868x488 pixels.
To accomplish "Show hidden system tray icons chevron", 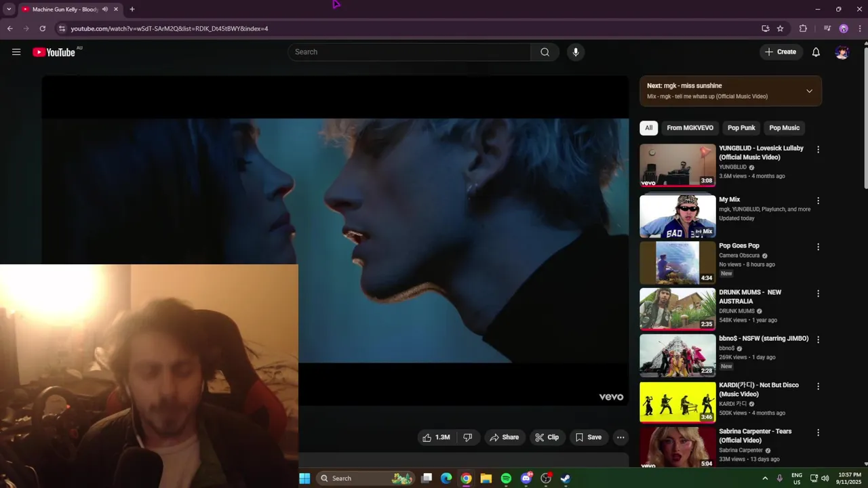I will [765, 479].
